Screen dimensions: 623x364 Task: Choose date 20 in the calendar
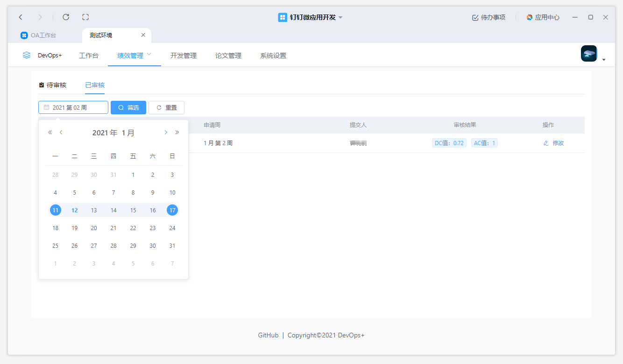(94, 228)
